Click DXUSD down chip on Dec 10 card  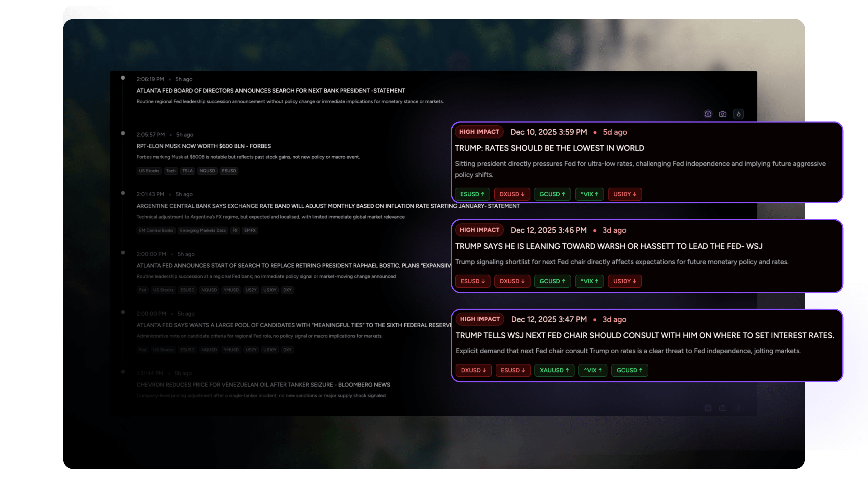(512, 194)
